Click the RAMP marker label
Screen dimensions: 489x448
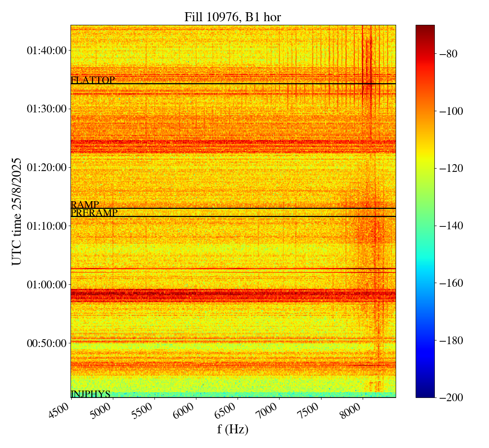click(x=85, y=205)
